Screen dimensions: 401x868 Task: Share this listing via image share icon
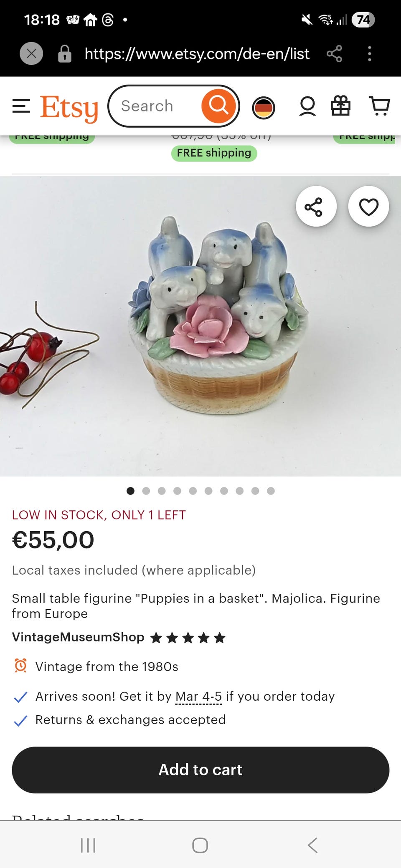pyautogui.click(x=316, y=207)
